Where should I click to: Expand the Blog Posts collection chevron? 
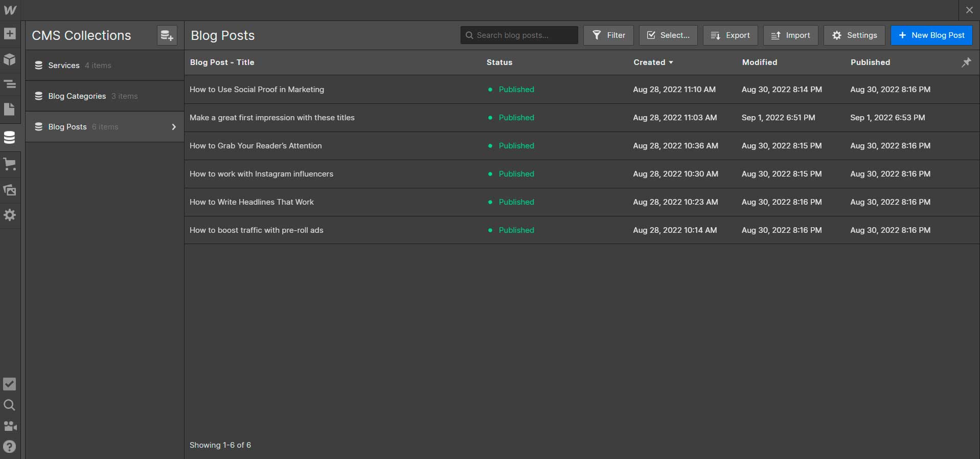click(x=174, y=127)
